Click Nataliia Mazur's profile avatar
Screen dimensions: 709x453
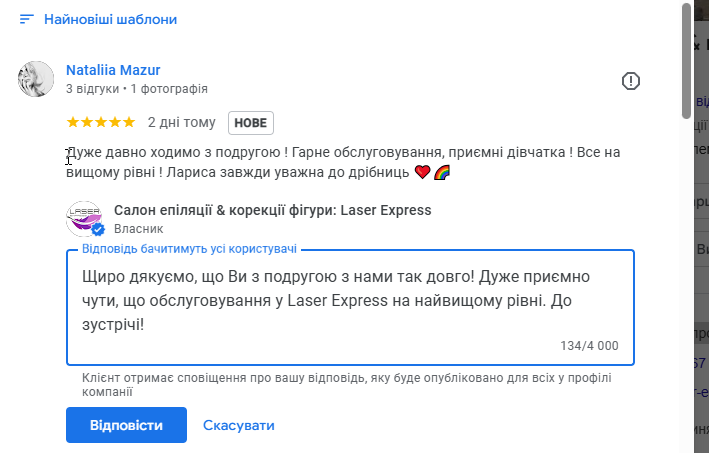point(36,79)
